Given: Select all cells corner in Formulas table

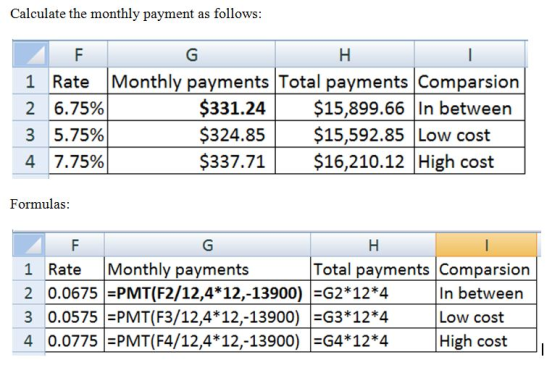Looking at the screenshot, I should point(29,245).
